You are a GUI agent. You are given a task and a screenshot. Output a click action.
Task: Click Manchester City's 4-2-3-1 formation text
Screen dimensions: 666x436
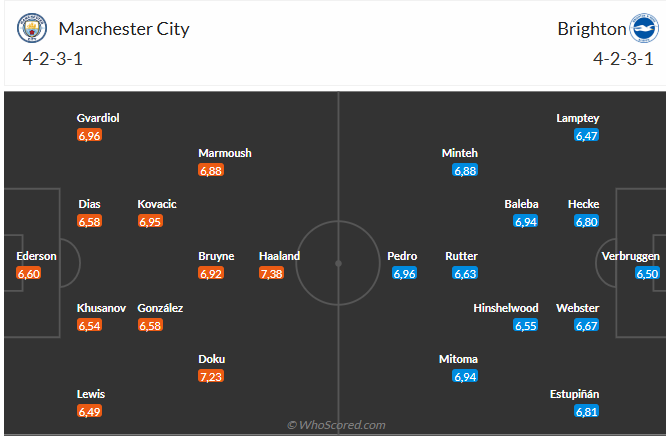click(53, 59)
